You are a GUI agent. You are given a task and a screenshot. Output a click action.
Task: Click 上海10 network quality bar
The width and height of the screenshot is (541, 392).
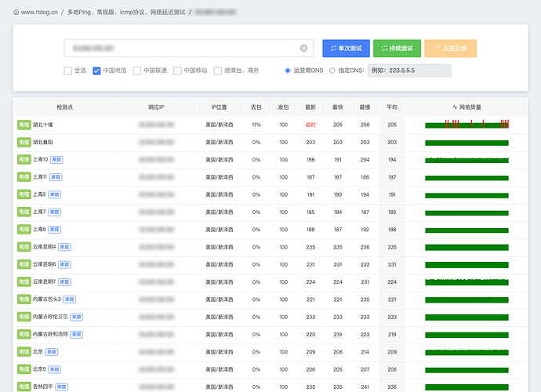[x=467, y=160]
